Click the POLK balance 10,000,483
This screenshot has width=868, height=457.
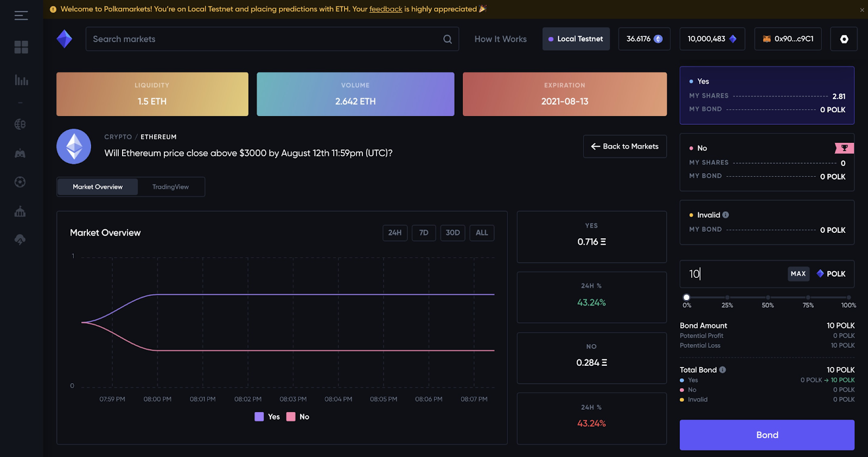coord(712,39)
